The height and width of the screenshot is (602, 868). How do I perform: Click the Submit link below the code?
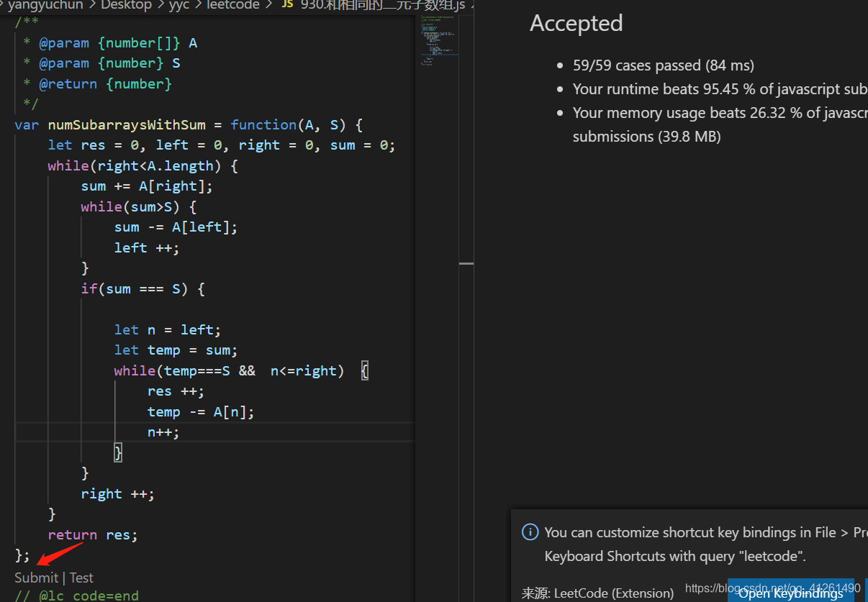tap(36, 577)
